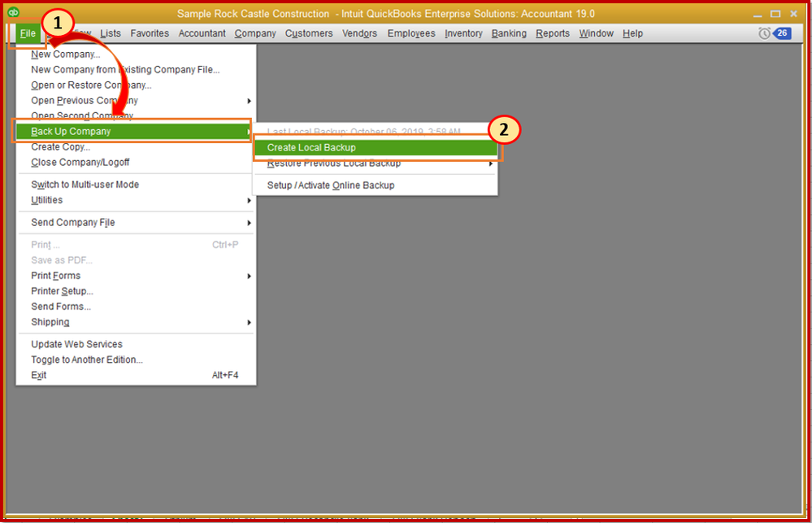The width and height of the screenshot is (812, 523).
Task: Choose Toggle to Another Edition...
Action: (x=136, y=360)
